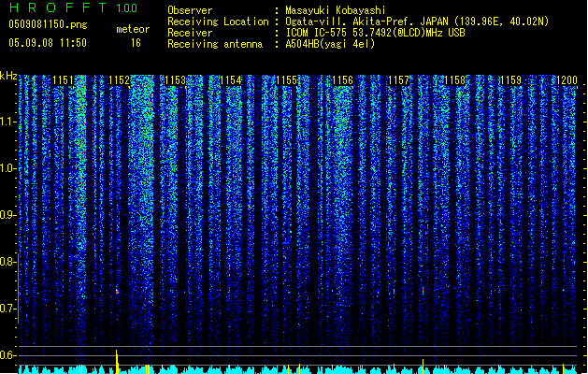Click the 1159 time marker
Image resolution: width=588 pixels, height=374 pixels.
[x=511, y=80]
